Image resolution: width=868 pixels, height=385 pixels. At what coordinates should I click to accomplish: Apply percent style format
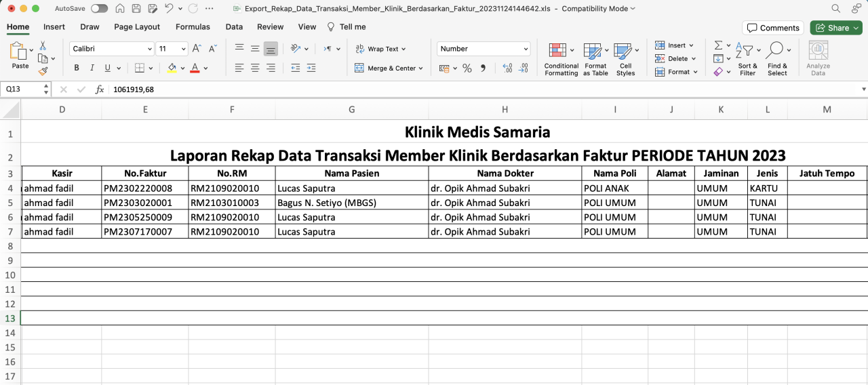click(x=467, y=68)
